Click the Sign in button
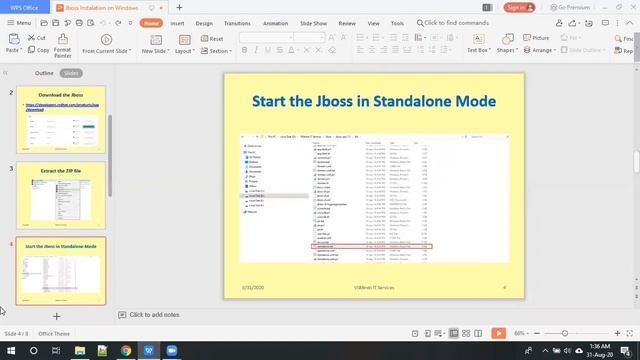 (x=519, y=7)
